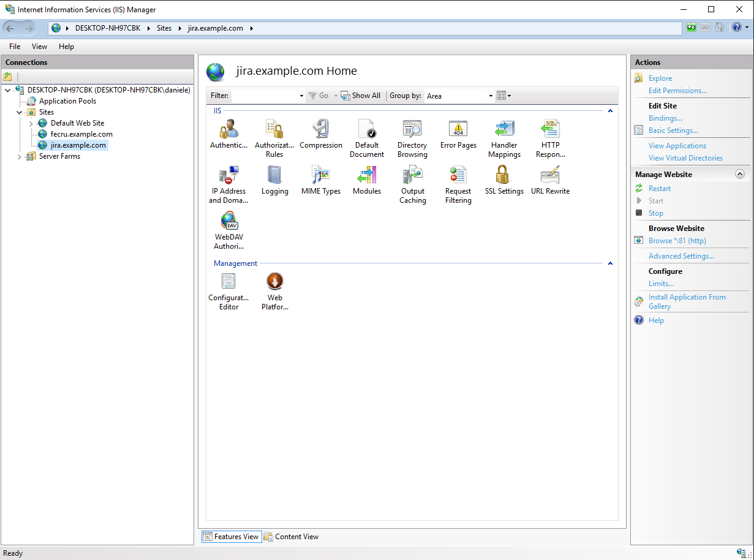Open MIME Types feature
The height and width of the screenshot is (560, 754).
321,181
